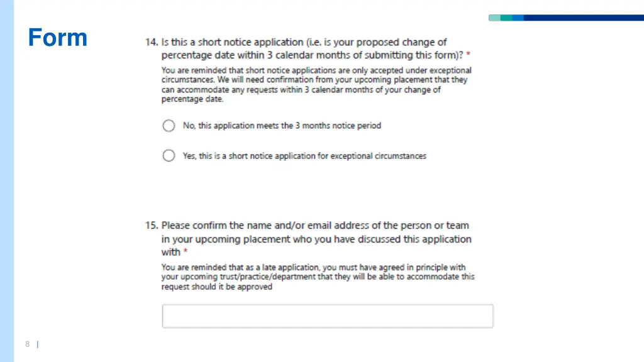Select the "No" 3 months notice radio button
The height and width of the screenshot is (362, 644).
pyautogui.click(x=169, y=126)
